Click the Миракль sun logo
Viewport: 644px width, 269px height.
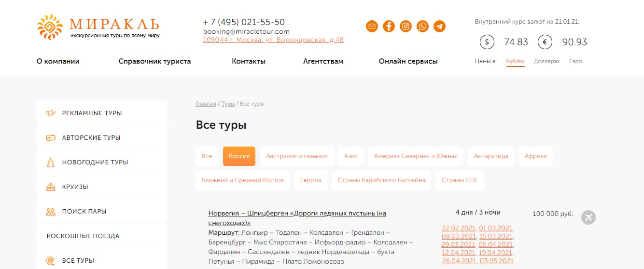pos(50,27)
